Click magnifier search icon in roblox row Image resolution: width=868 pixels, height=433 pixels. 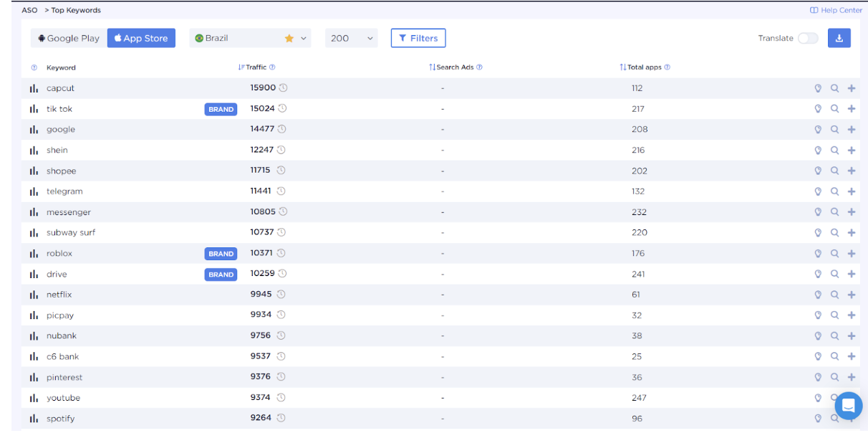point(834,253)
